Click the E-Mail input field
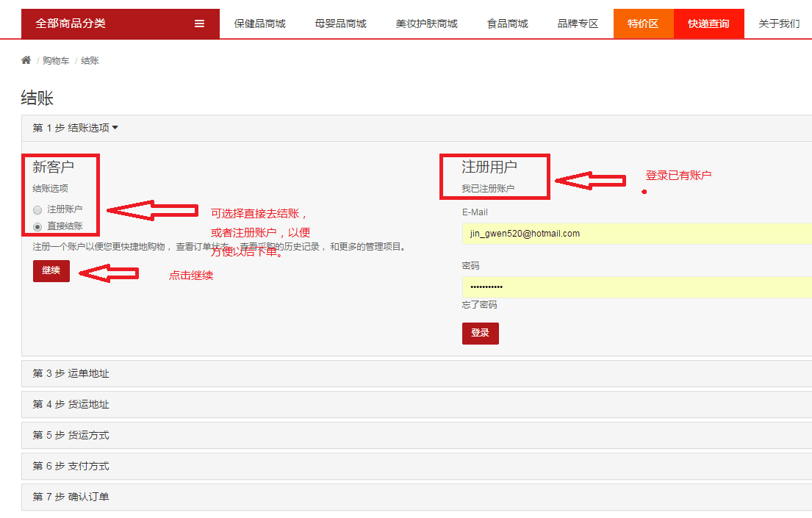This screenshot has height=518, width=812. pos(636,234)
